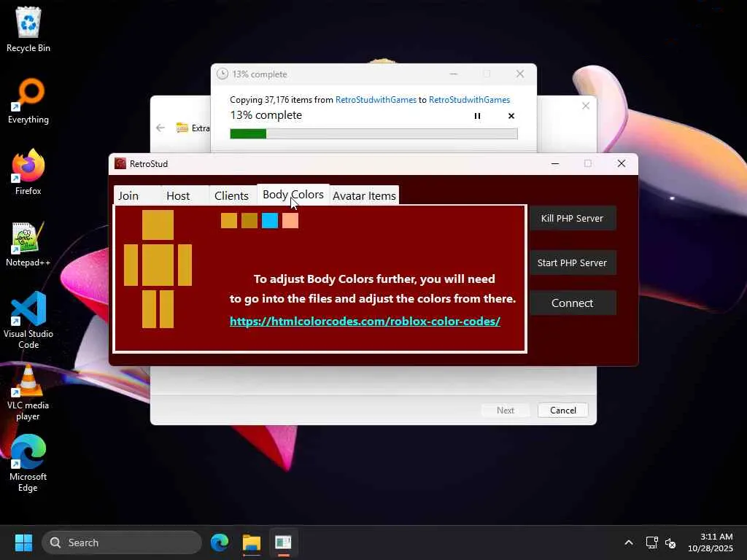Click the copy progress bar
Viewport: 747px width, 560px height.
pos(373,134)
